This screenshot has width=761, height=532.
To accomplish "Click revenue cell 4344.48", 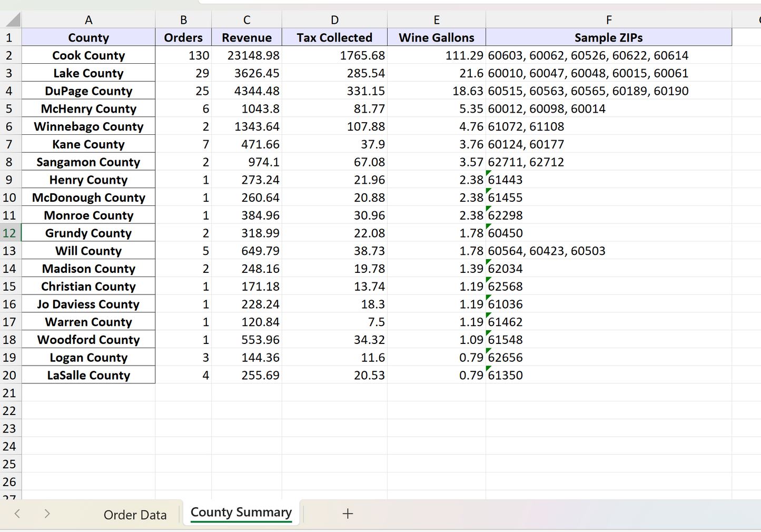I will coord(246,91).
